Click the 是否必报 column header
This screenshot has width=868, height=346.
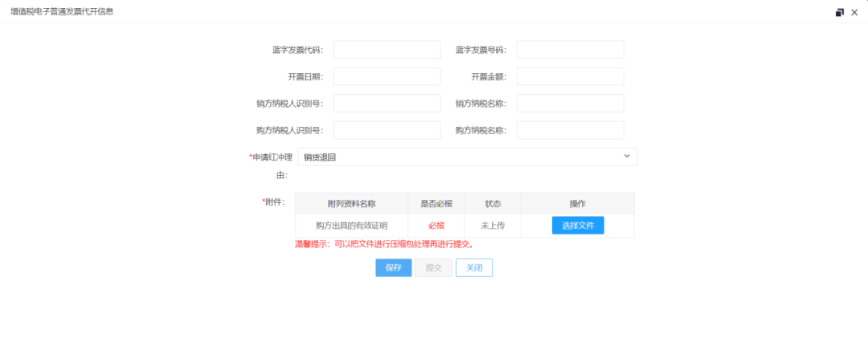tap(436, 203)
